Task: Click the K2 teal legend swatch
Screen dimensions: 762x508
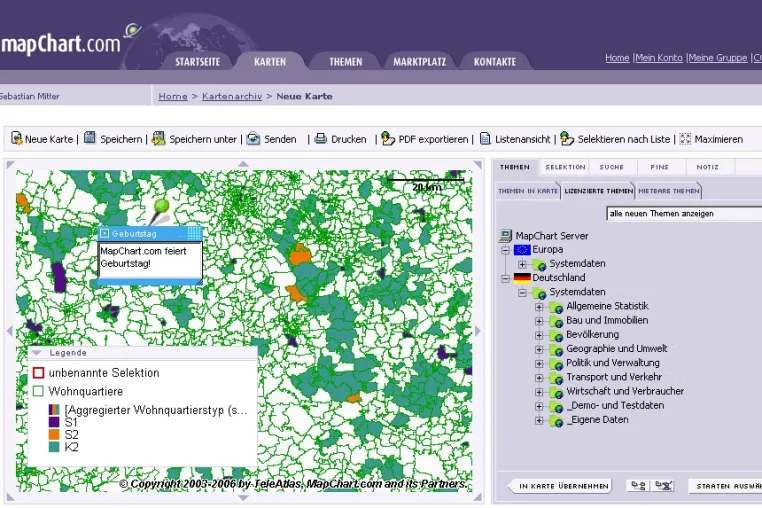Action: 54,447
